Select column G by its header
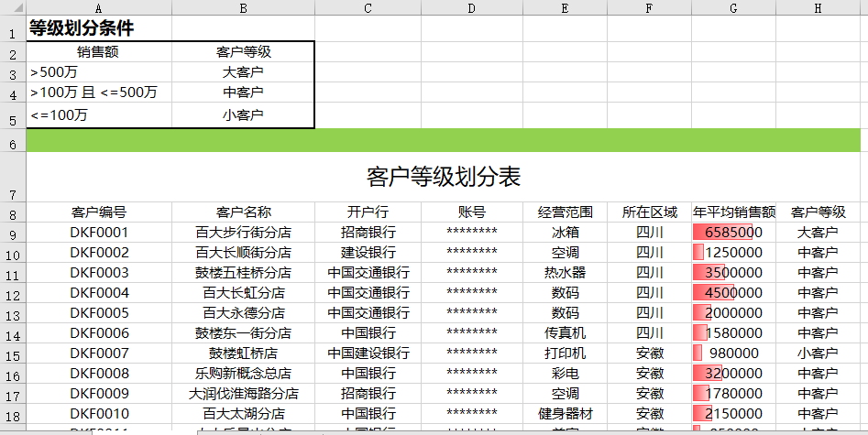 tap(733, 7)
